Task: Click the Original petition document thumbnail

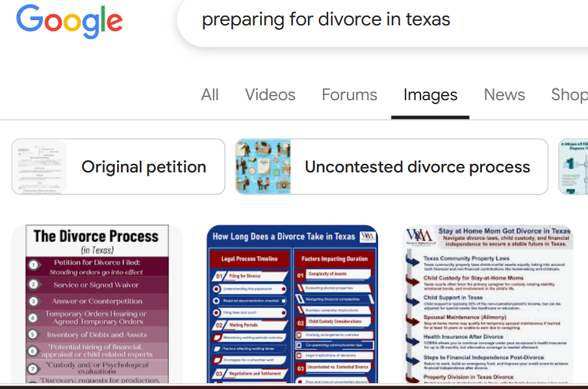Action: [40, 167]
